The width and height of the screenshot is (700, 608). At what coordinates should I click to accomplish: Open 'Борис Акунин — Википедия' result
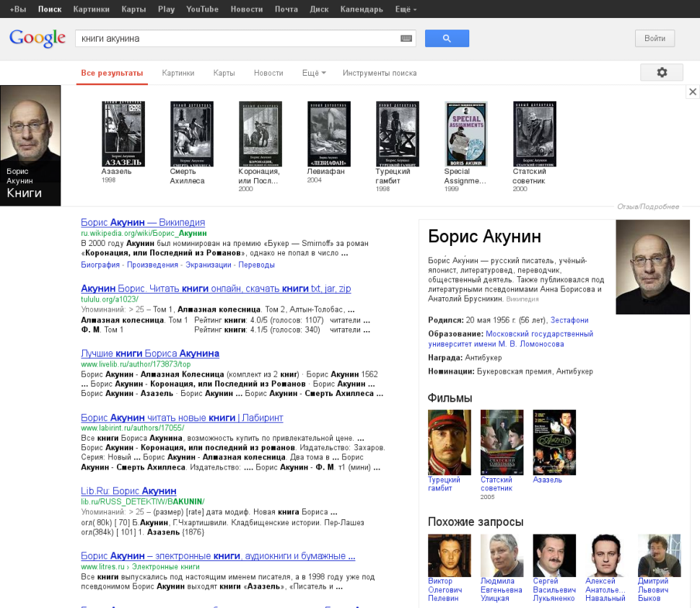point(143,222)
